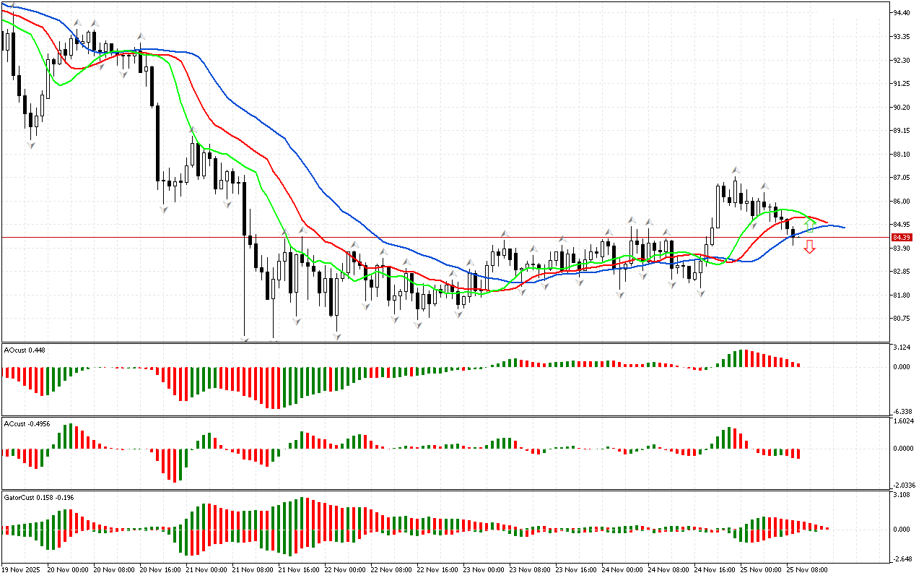The height and width of the screenshot is (578, 924).
Task: Click the 94.40 price scale value
Action: [x=899, y=13]
